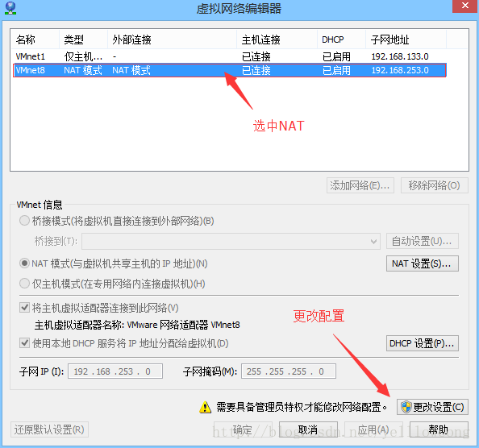Viewport: 479px width, 448px height.
Task: Click the 帮助 button
Action: (439, 429)
